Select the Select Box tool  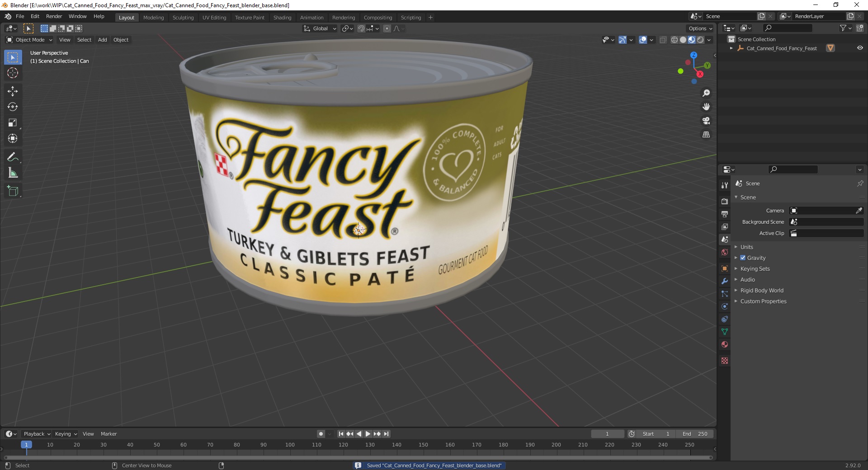(13, 57)
